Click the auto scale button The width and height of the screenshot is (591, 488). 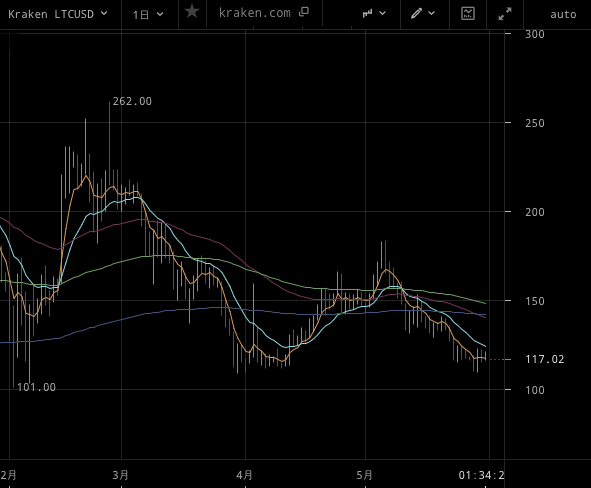[563, 15]
